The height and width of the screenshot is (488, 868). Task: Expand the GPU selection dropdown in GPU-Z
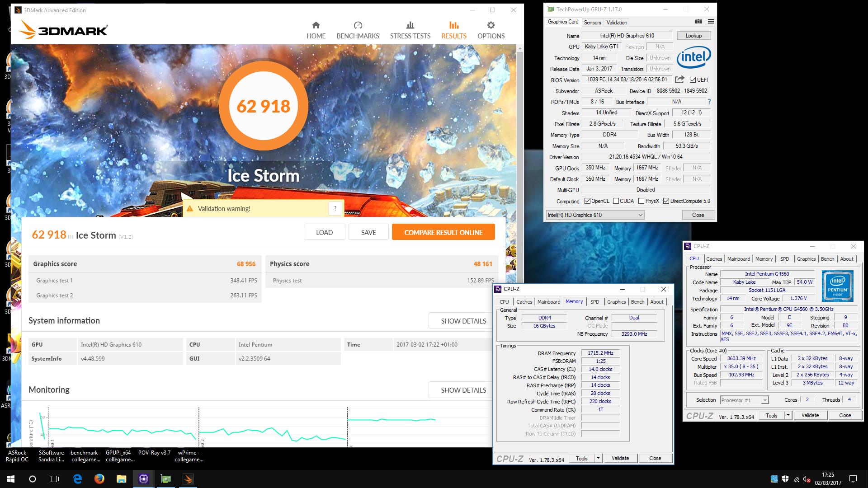click(595, 215)
